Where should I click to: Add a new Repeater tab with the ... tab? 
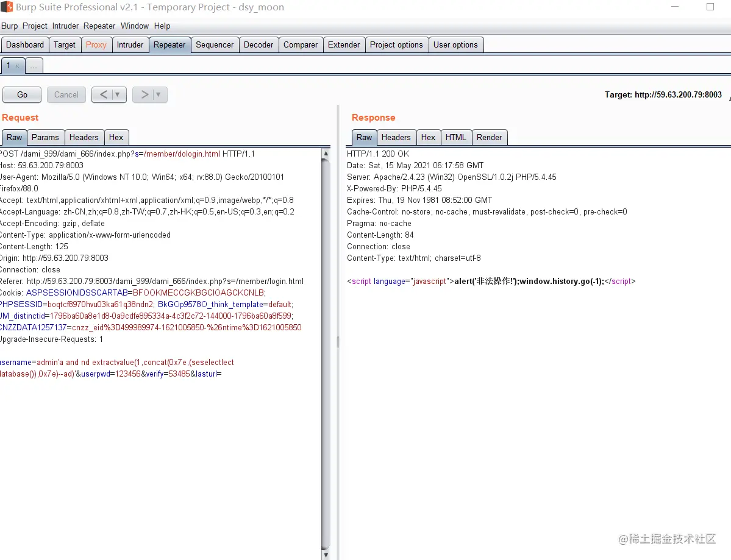pyautogui.click(x=34, y=66)
